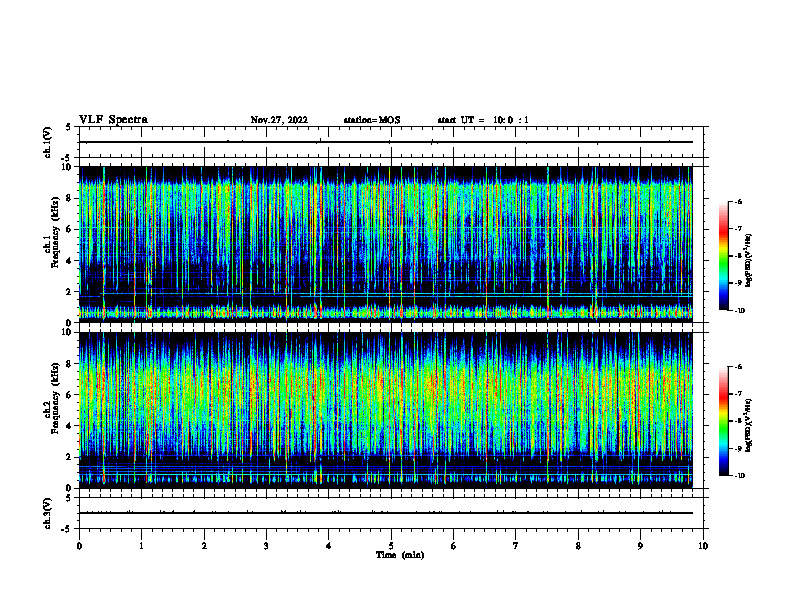Select the ch.1 colorbar log(PSD) unit label
This screenshot has height=612, width=792.
pos(749,261)
